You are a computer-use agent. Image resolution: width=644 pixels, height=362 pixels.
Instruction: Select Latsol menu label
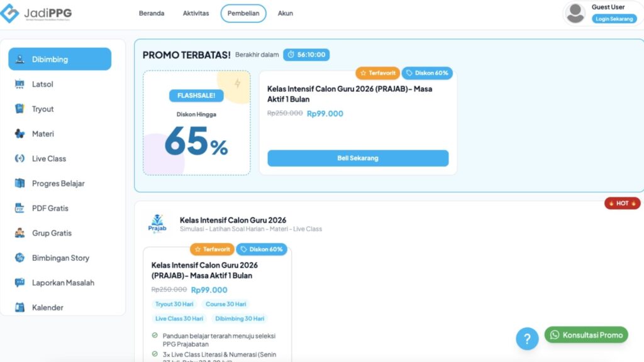click(43, 84)
